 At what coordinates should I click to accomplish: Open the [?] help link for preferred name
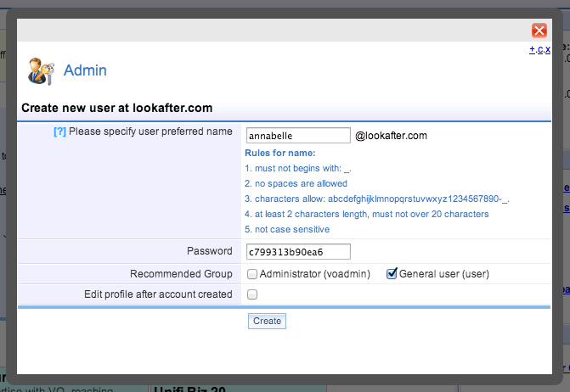pos(60,132)
